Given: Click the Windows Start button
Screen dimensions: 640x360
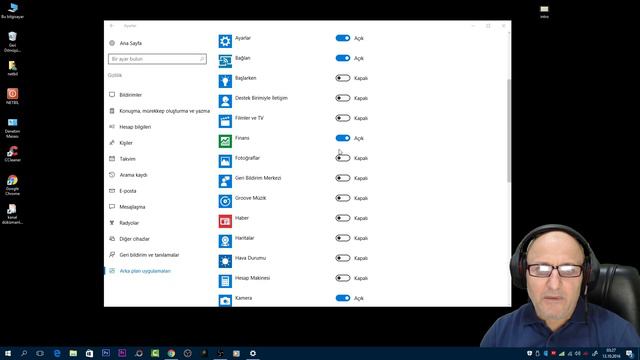Looking at the screenshot, I should click(8, 353).
